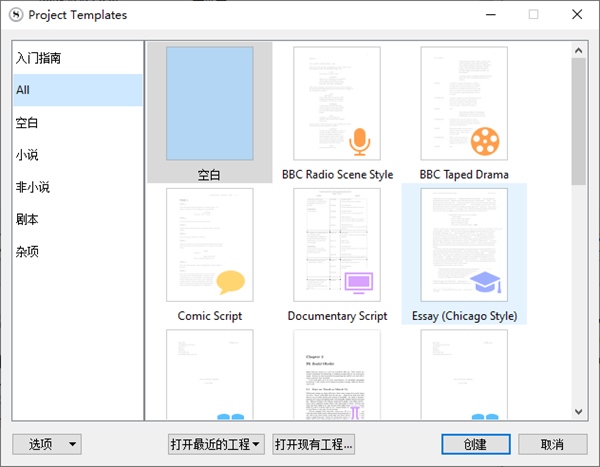Click the 打开现有工程... button
The width and height of the screenshot is (600, 467).
point(313,444)
